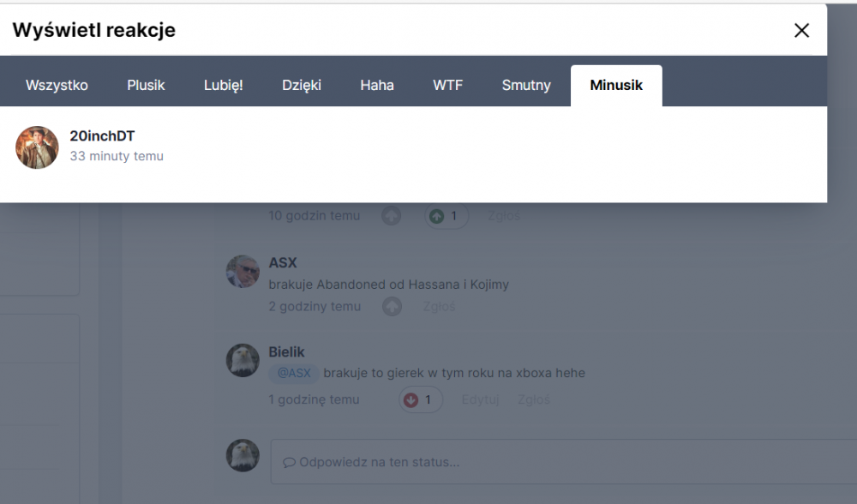The image size is (857, 504).
Task: Open the red minus reaction counter on Bielik's reply
Action: pos(420,399)
